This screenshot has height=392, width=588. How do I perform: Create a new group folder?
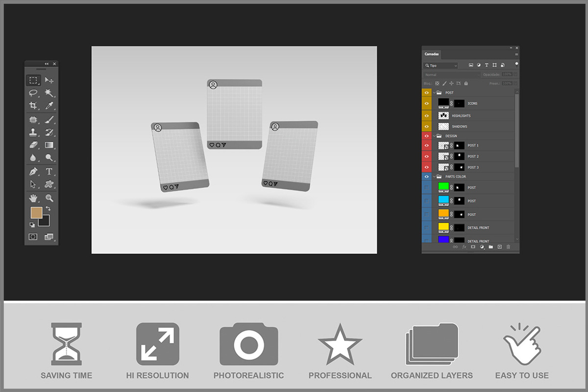[490, 247]
